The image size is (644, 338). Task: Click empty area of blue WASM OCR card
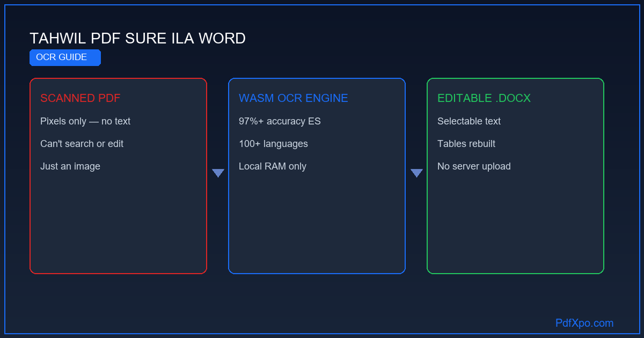click(317, 225)
